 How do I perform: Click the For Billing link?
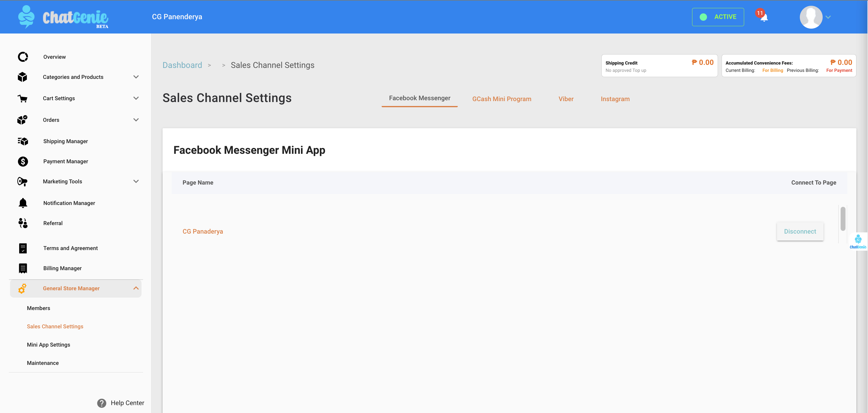point(773,70)
